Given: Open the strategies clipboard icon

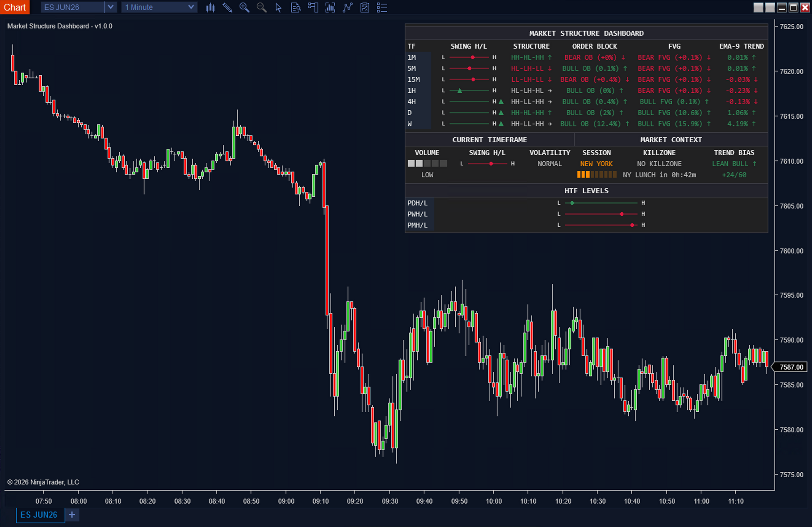Looking at the screenshot, I should 365,8.
